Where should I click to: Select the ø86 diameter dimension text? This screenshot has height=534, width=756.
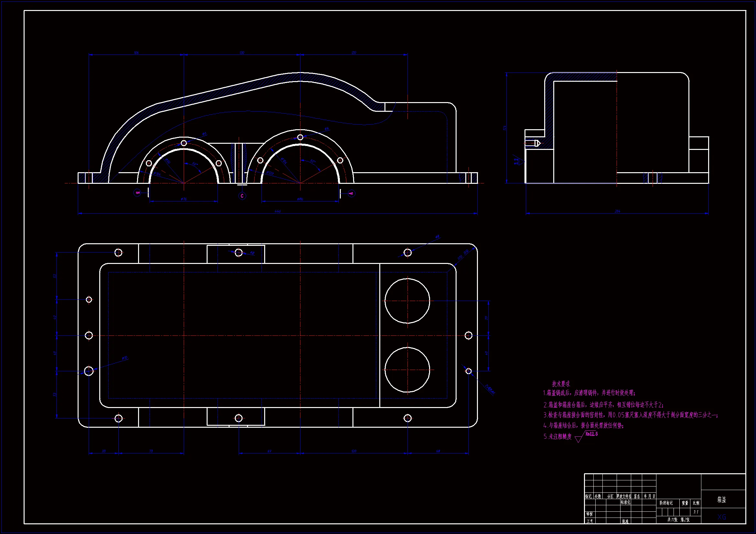click(300, 199)
